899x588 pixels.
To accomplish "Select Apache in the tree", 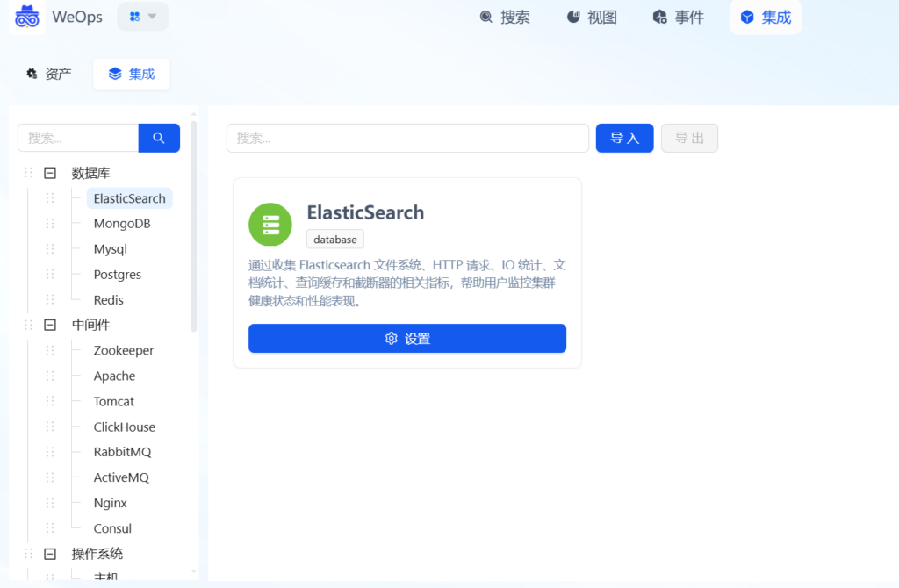I will [x=115, y=376].
